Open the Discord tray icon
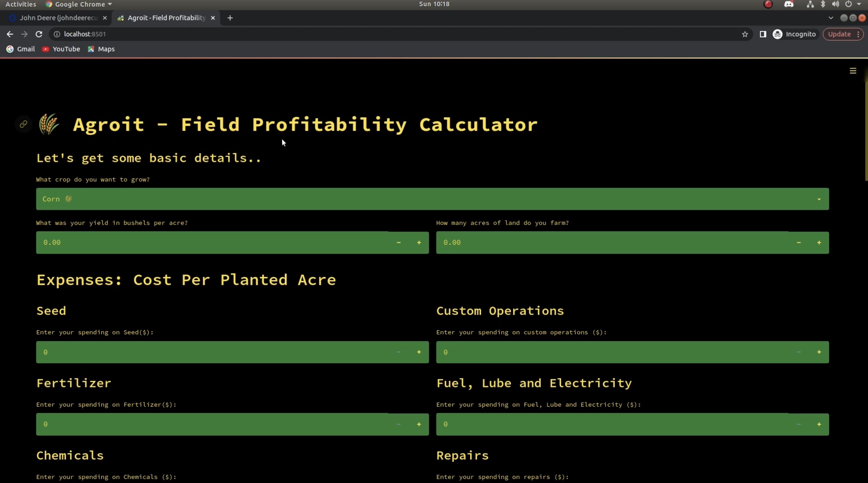 (788, 4)
